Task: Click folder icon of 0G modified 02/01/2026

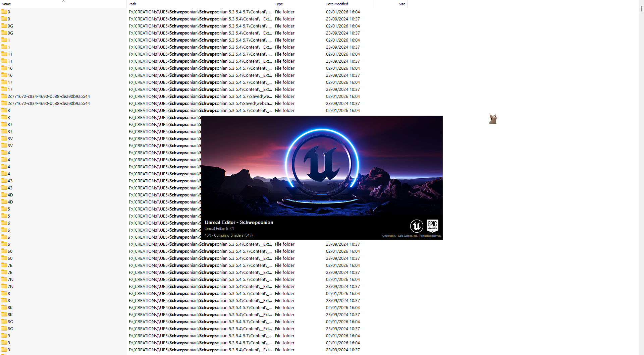Action: pyautogui.click(x=4, y=26)
